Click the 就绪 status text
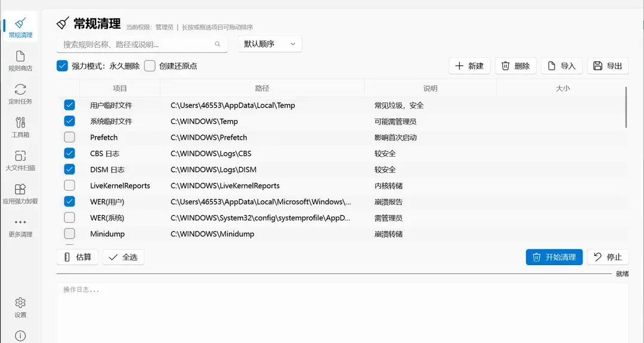The width and height of the screenshot is (644, 343). [x=622, y=274]
